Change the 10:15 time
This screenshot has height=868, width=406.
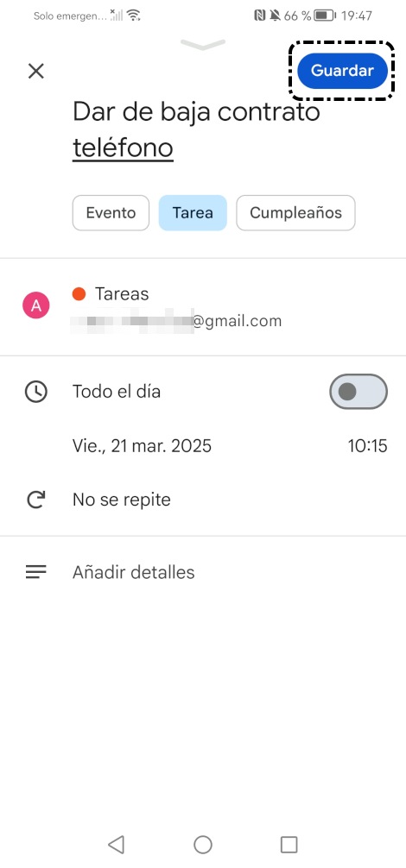[x=367, y=445]
